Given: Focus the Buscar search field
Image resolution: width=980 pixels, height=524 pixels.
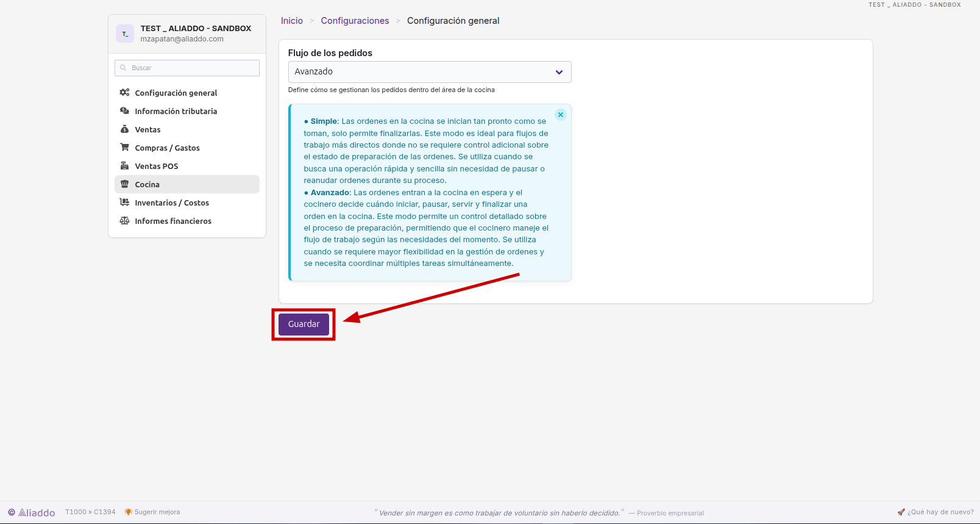Looking at the screenshot, I should (187, 68).
